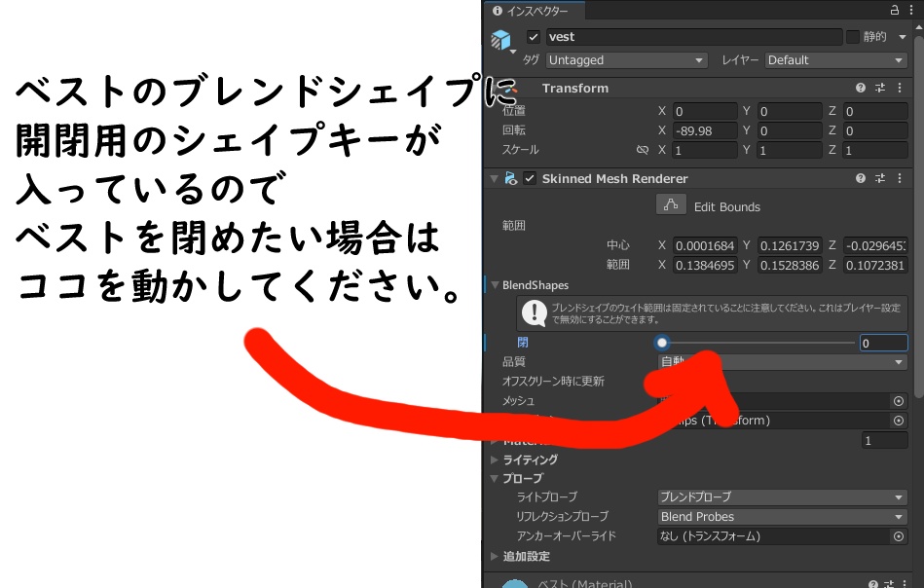Image resolution: width=924 pixels, height=588 pixels.
Task: Expand the ライティング section
Action: pyautogui.click(x=495, y=459)
